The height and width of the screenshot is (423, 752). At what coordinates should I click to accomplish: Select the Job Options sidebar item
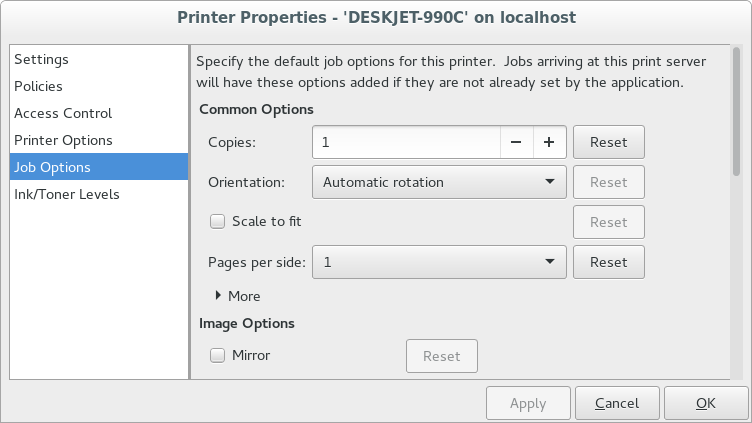[x=52, y=168]
